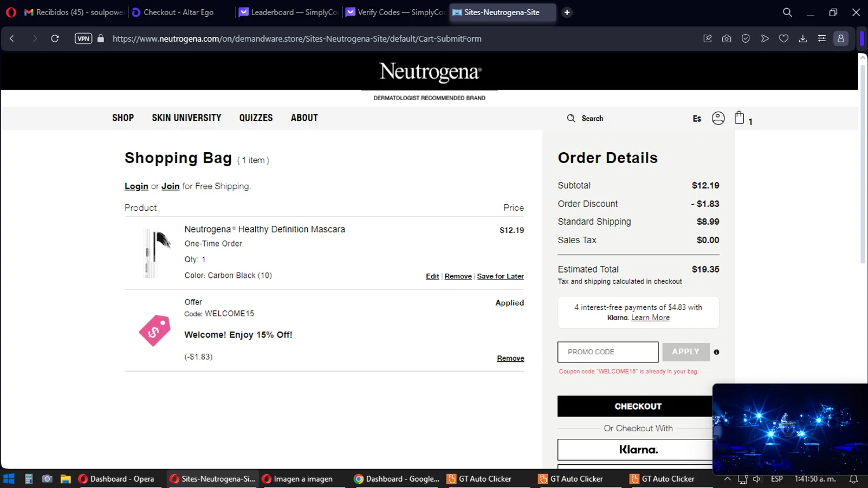Save the mascara for later

[501, 277]
